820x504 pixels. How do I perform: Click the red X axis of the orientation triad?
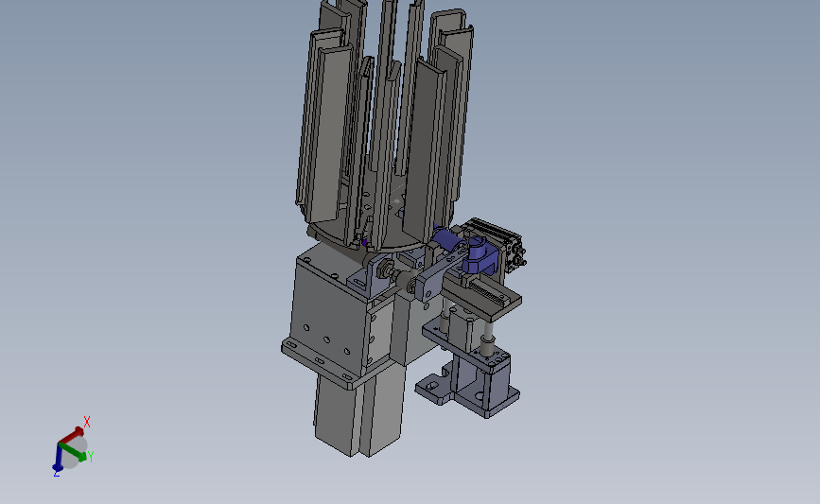(x=72, y=434)
